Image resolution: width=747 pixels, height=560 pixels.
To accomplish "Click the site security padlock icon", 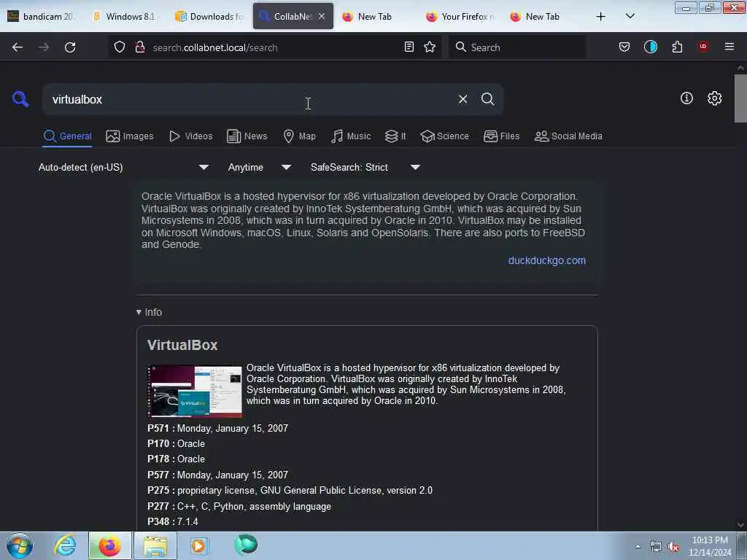I will pos(139,47).
